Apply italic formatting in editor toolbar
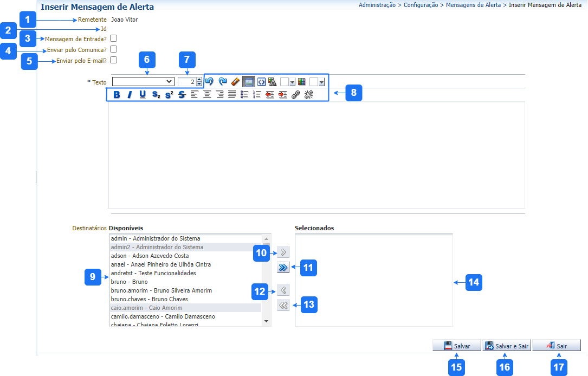The image size is (588, 376). (130, 95)
